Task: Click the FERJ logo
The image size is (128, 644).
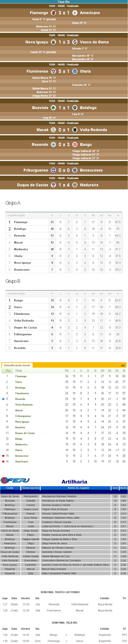Action: [x=16, y=481]
